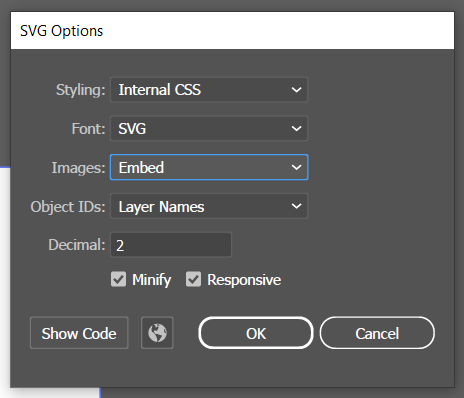Toggle the Minify checkbox
464x398 pixels.
pos(118,279)
